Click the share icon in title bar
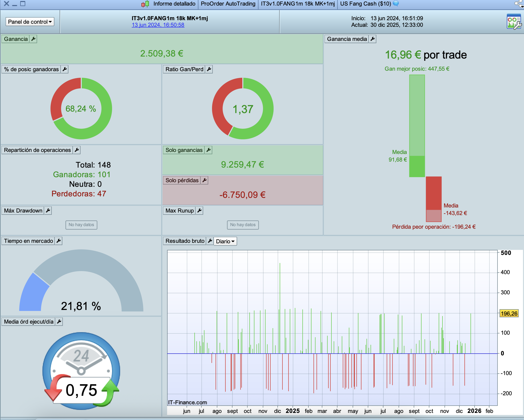This screenshot has width=524, height=420. (x=519, y=4)
